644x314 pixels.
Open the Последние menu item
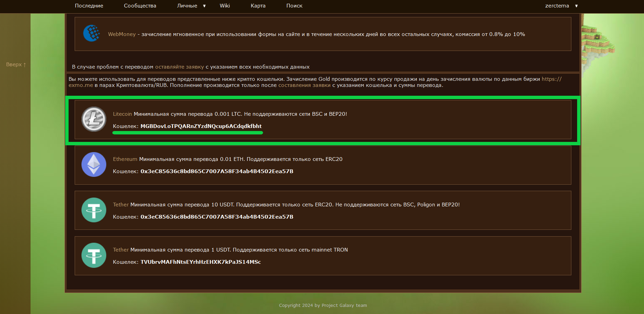click(x=89, y=6)
